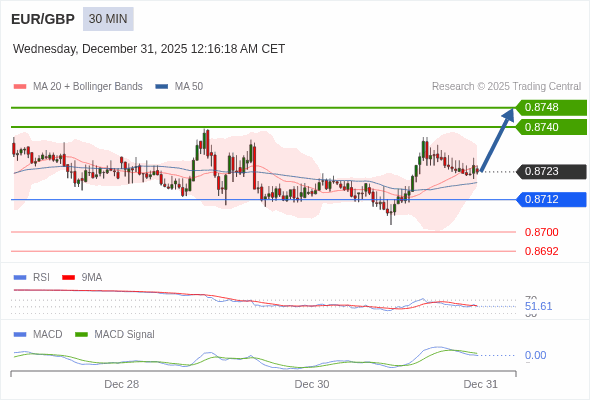The image size is (590, 400).
Task: Click the green MACD Signal legend swatch
Action: click(x=81, y=335)
